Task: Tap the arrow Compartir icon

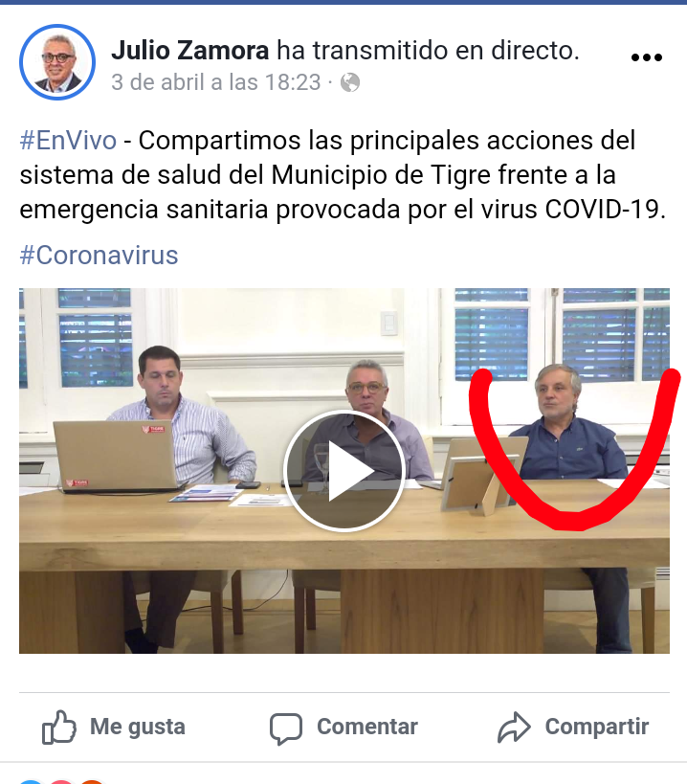Action: [514, 727]
